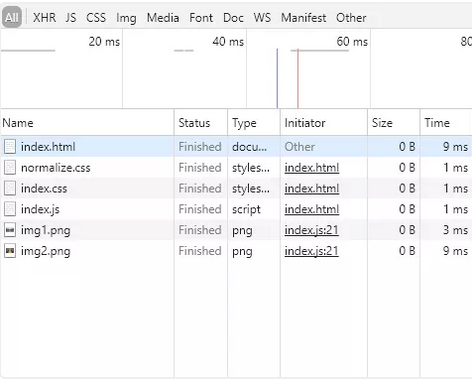Screen dimensions: 472x389
Task: Filter requests by WS
Action: pyautogui.click(x=262, y=17)
